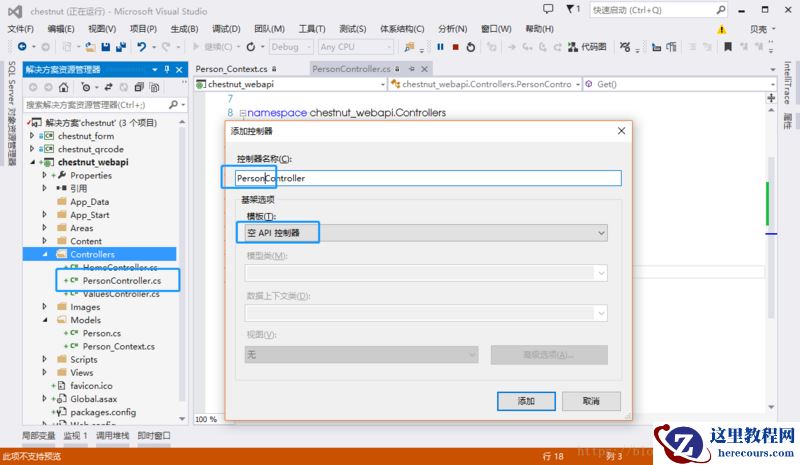Viewport: 800px width, 465px height.
Task: Open the 贝壳 user account dropdown
Action: tap(762, 29)
